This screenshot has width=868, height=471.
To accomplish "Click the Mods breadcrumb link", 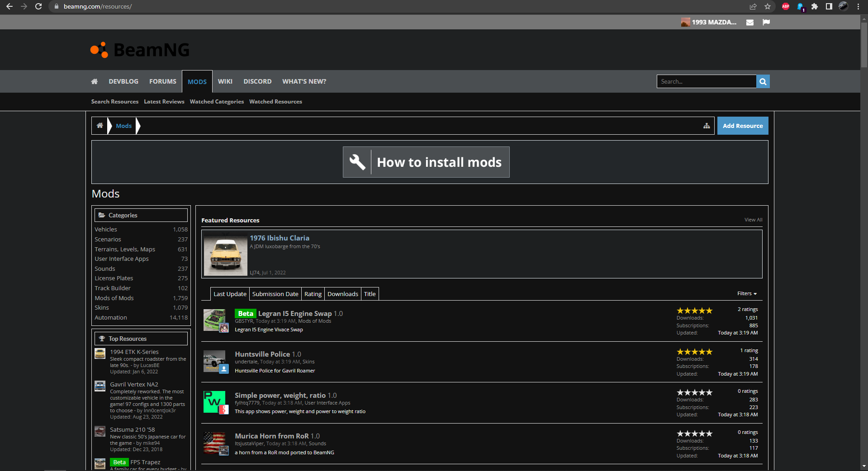I will [x=124, y=126].
